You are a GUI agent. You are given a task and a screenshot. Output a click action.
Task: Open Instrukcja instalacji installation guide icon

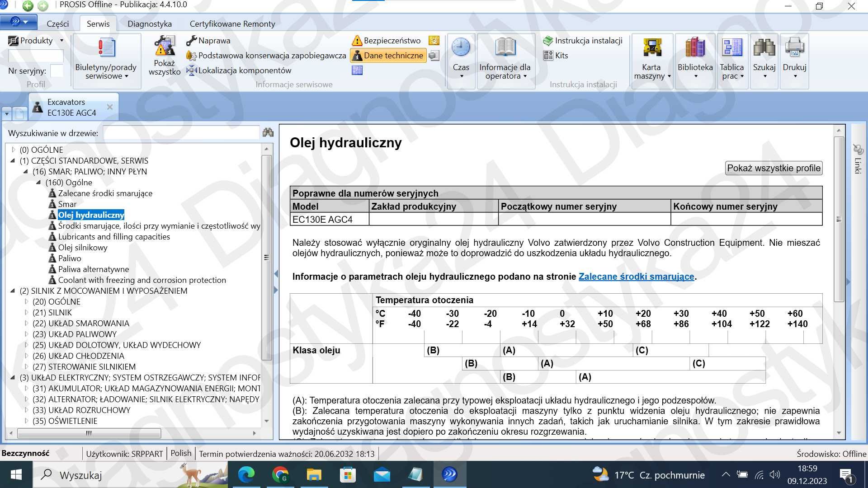click(x=549, y=40)
